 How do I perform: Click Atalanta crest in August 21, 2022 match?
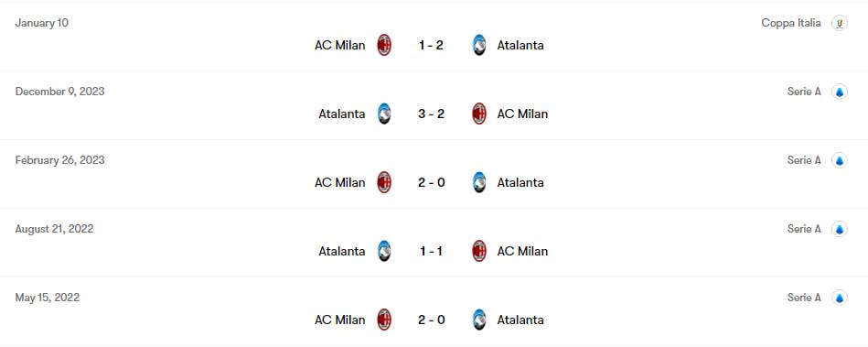(384, 251)
